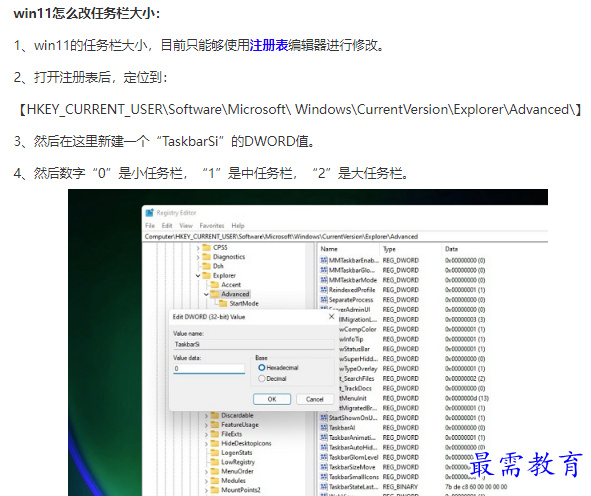The width and height of the screenshot is (591, 496).
Task: Select the Hexadecimal base radio button
Action: (262, 367)
